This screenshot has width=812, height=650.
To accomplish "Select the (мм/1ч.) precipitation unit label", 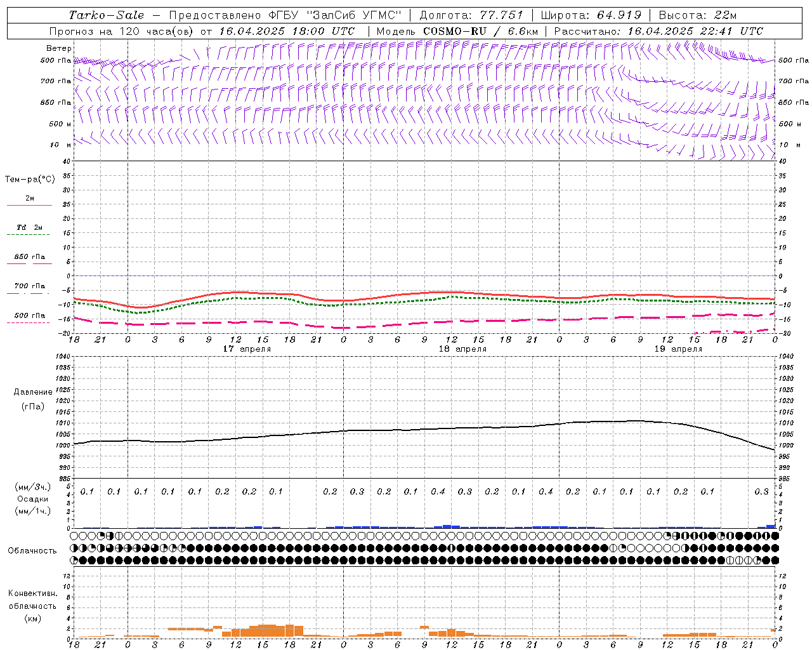I will 33,511.
